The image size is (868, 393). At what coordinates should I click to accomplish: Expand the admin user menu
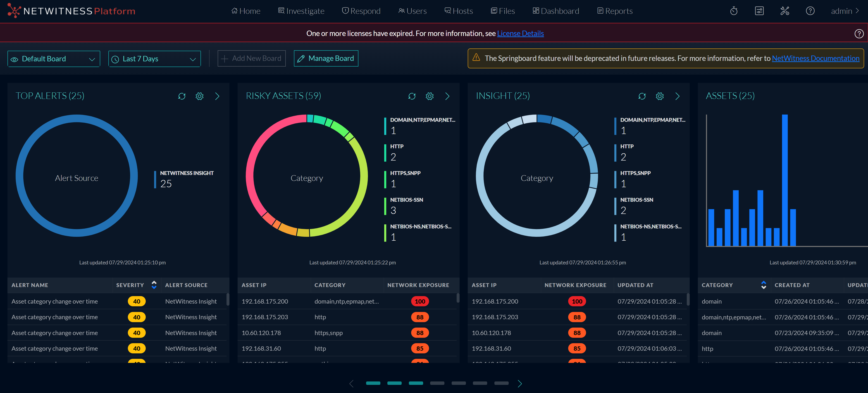point(845,11)
